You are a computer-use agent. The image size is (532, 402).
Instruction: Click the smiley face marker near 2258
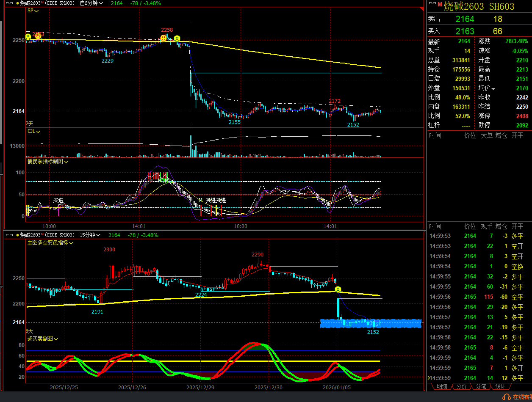click(x=163, y=38)
